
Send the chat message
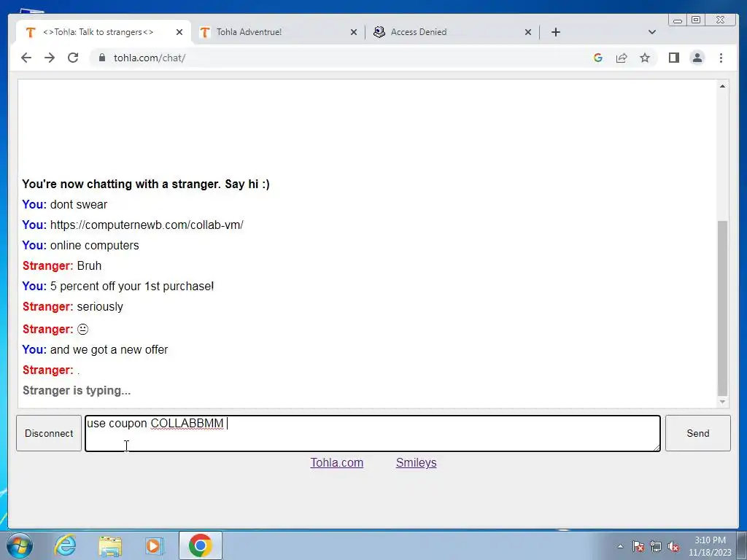(x=698, y=433)
